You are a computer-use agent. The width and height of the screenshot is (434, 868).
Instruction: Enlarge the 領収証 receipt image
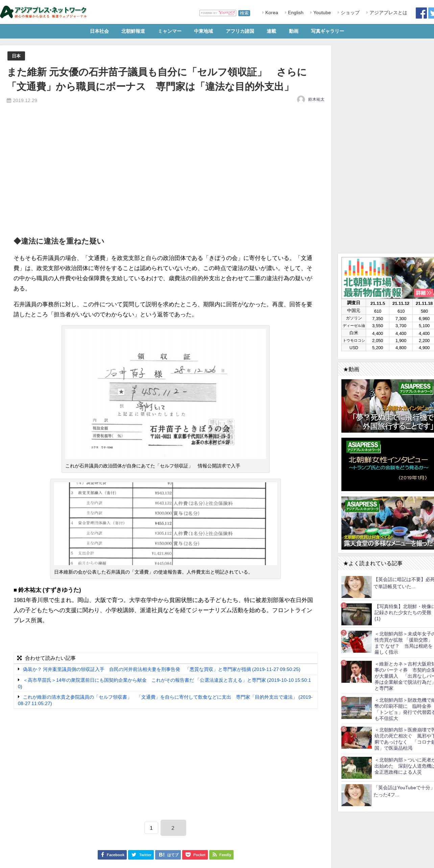(166, 394)
